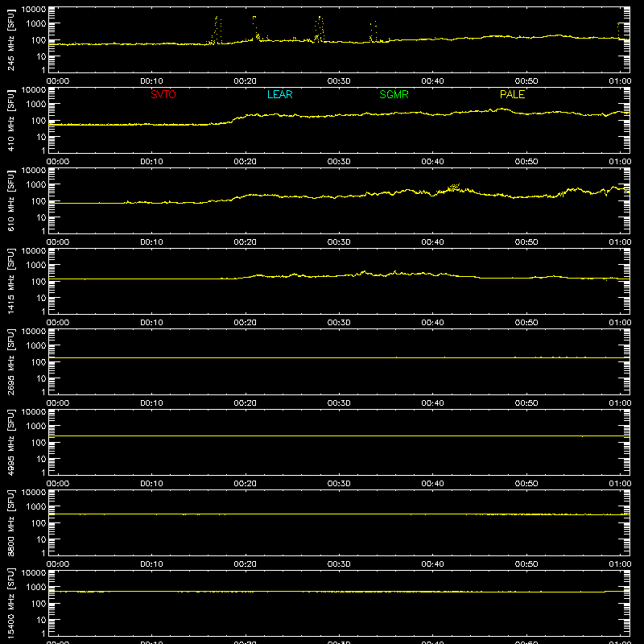Click the 00:10 tick under the 2695 MHz plot
The image size is (644, 644).
coord(151,403)
